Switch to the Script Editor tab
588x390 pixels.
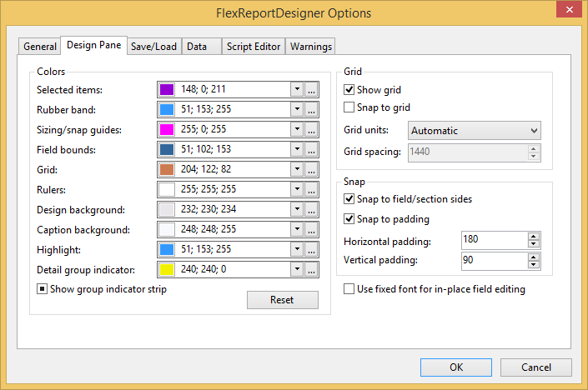tap(254, 47)
